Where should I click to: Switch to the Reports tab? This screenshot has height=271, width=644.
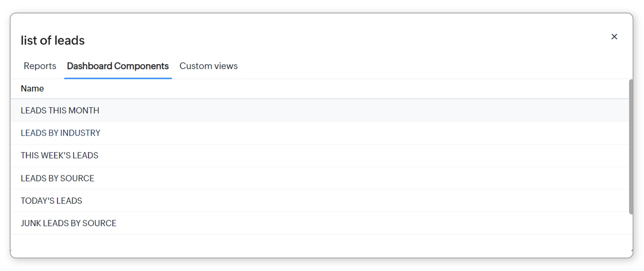click(x=40, y=66)
